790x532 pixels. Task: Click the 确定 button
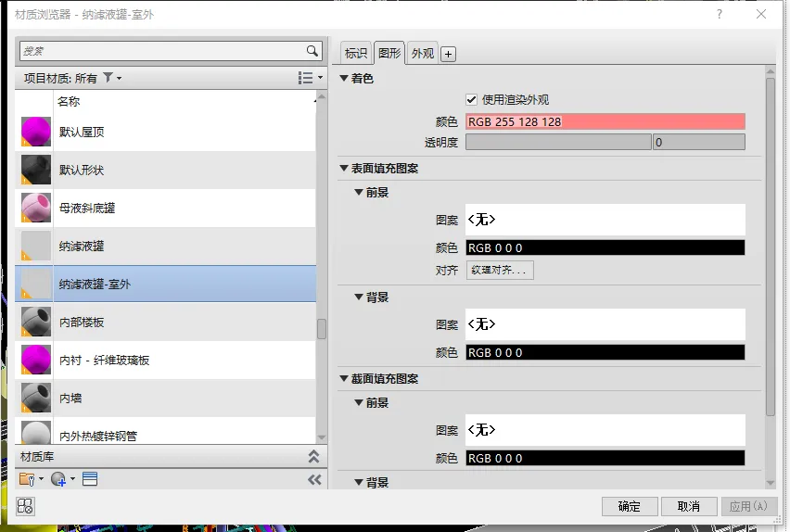pyautogui.click(x=630, y=506)
